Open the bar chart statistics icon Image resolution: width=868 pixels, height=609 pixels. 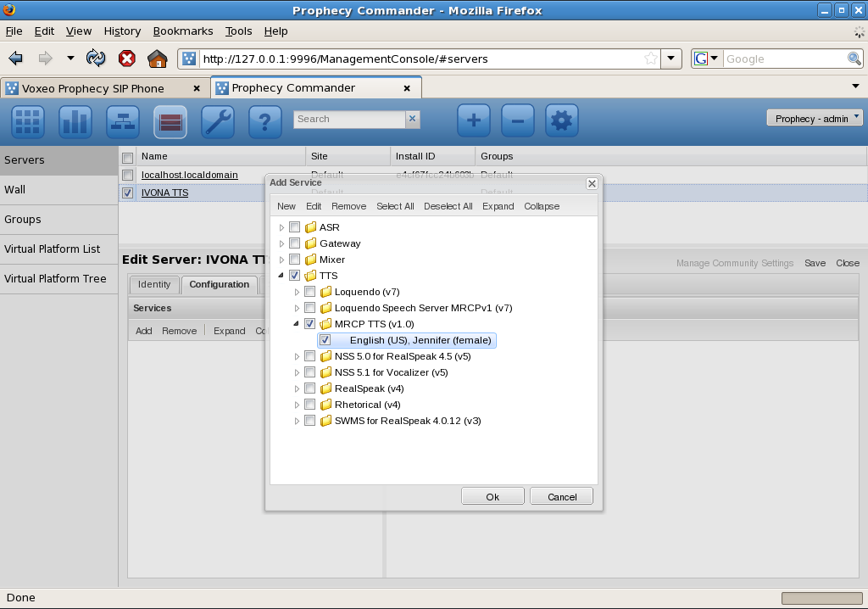[x=75, y=120]
